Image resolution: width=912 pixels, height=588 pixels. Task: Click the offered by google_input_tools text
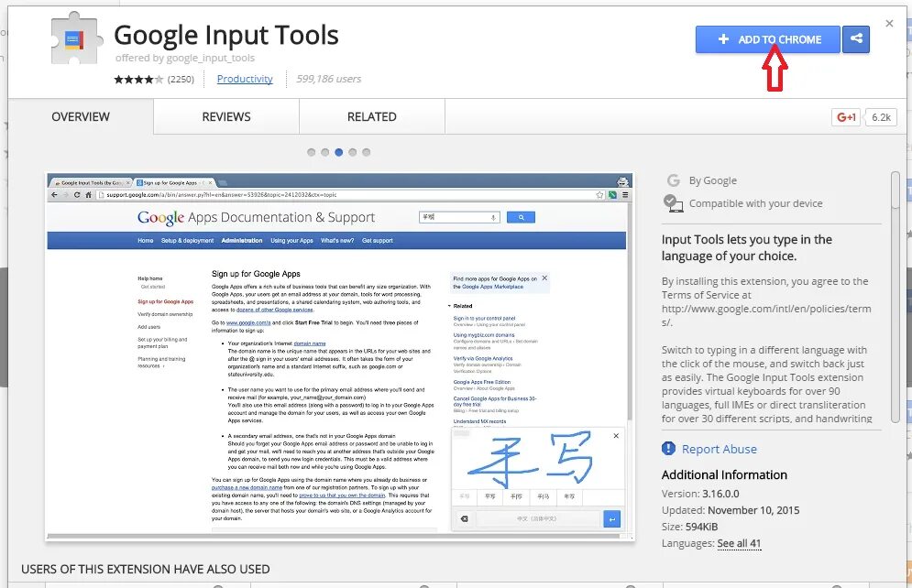[x=185, y=58]
